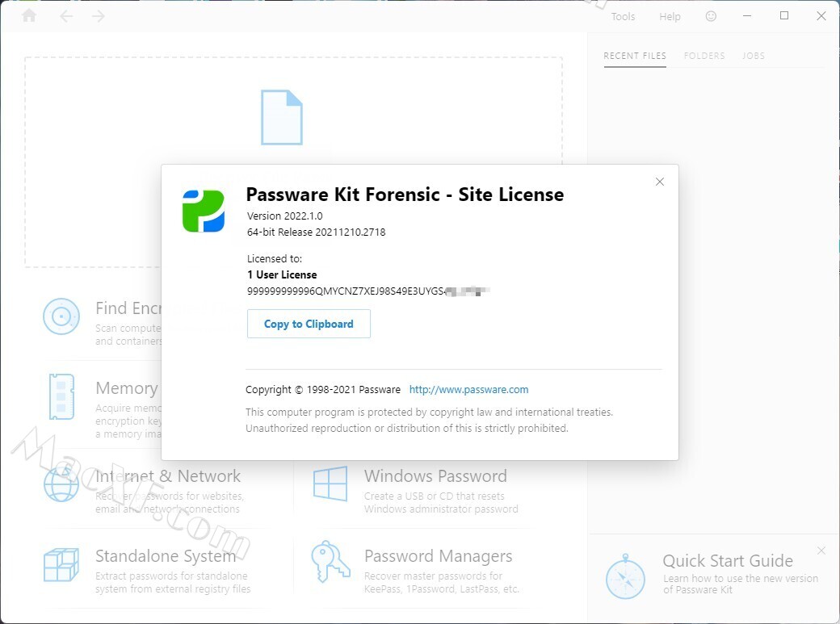Click the Quick Start Guide compass icon

pos(625,577)
